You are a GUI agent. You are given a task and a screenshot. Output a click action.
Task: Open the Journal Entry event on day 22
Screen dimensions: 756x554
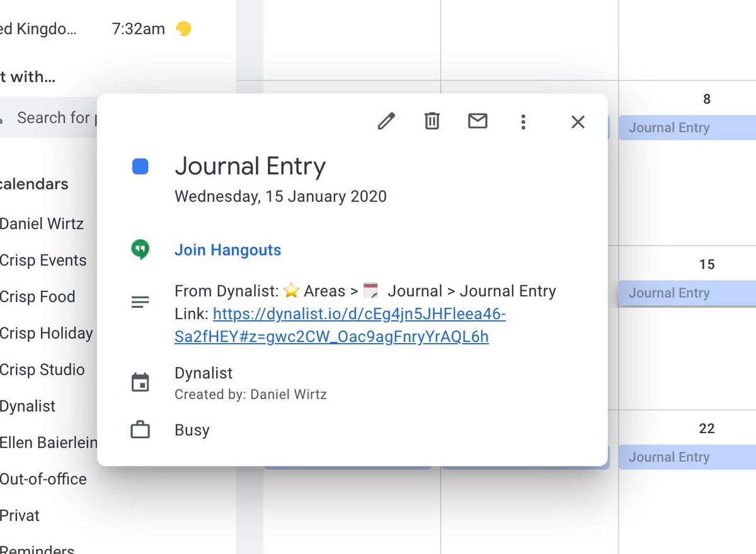click(687, 458)
